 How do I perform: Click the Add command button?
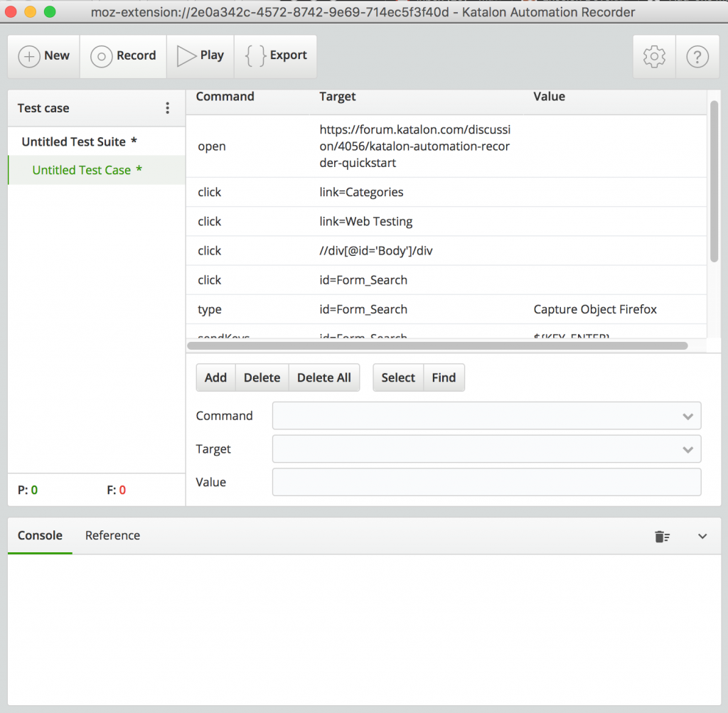tap(216, 377)
